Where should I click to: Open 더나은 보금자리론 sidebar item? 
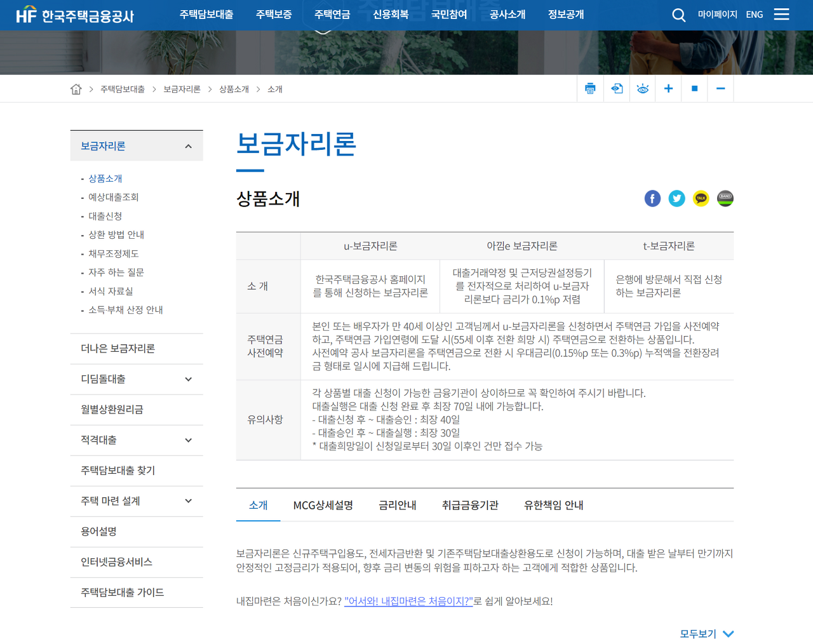point(137,349)
